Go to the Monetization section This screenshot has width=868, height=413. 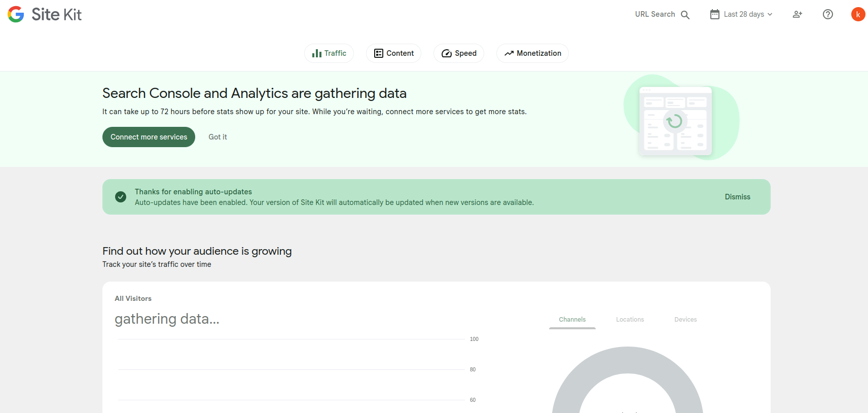(x=532, y=53)
